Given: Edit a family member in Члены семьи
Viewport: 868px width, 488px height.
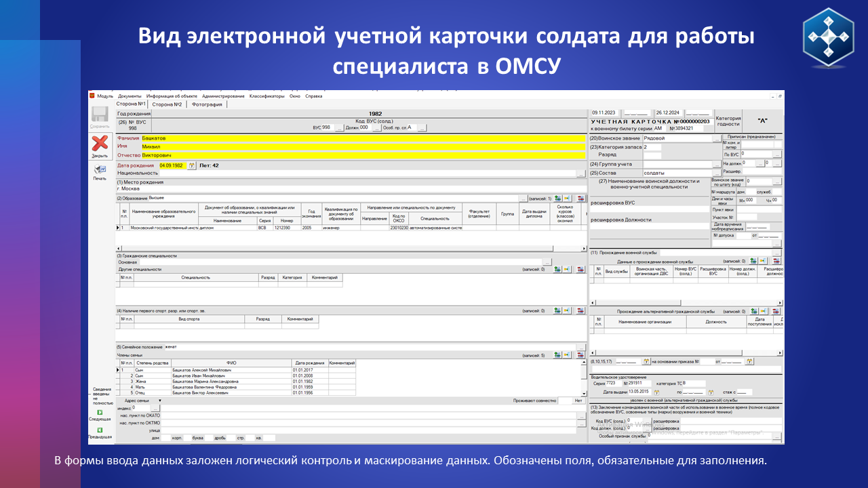Looking at the screenshot, I should (568, 354).
